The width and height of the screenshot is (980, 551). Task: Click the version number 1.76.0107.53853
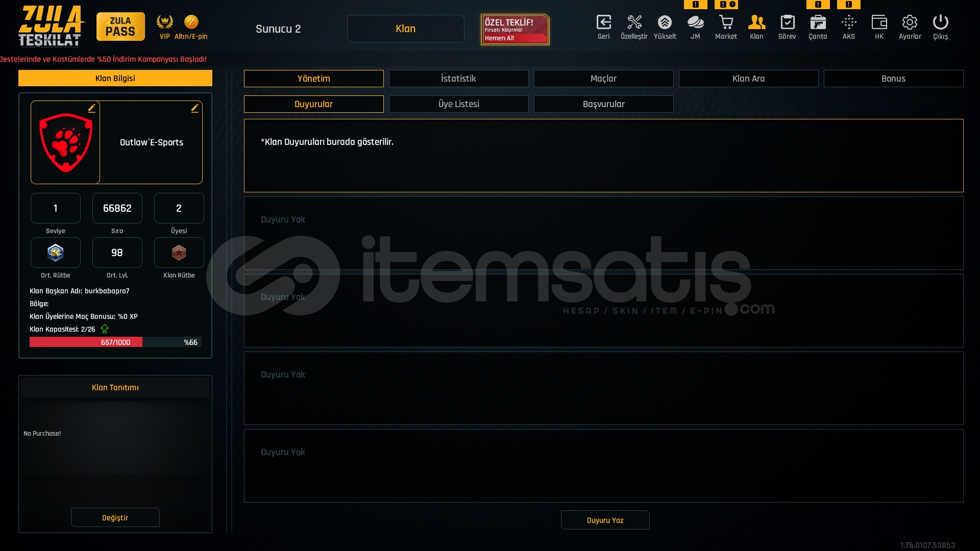927,545
